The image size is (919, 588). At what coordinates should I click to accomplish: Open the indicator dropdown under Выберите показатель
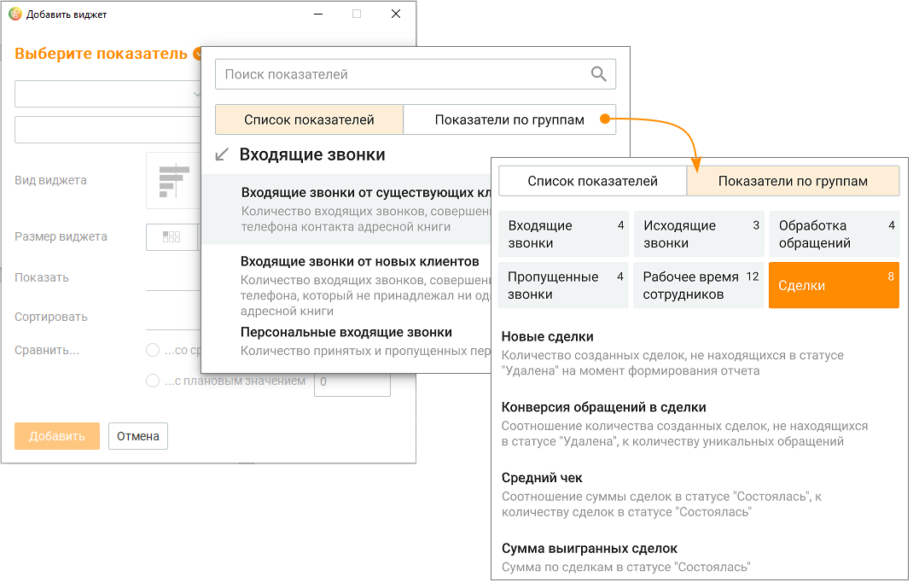(108, 94)
